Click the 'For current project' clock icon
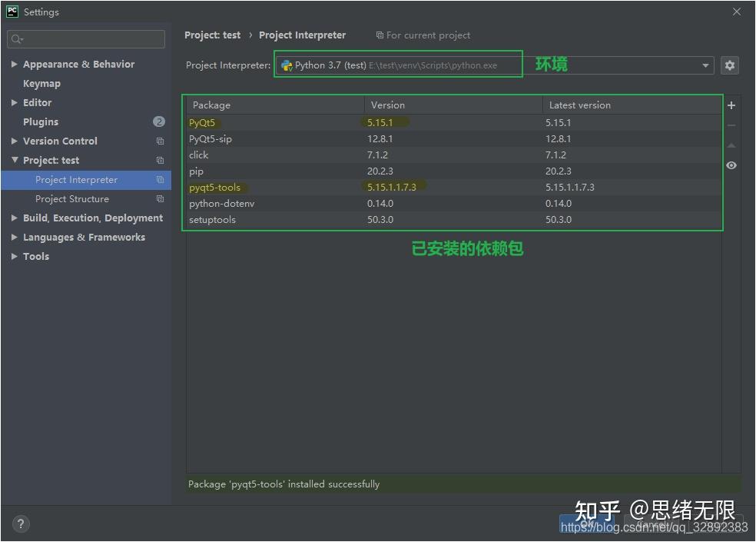 coord(380,35)
